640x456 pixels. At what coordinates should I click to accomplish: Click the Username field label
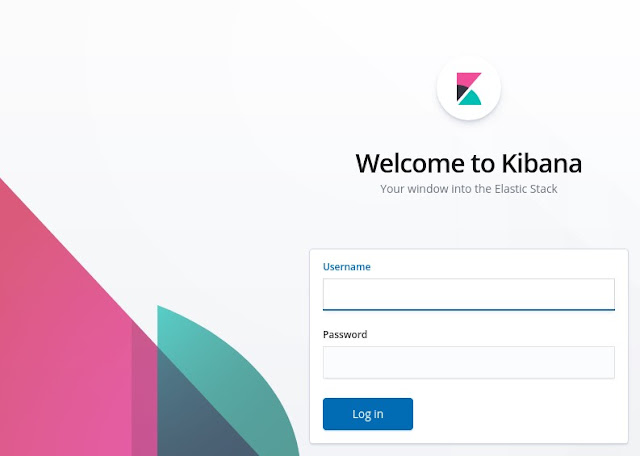[x=347, y=267]
